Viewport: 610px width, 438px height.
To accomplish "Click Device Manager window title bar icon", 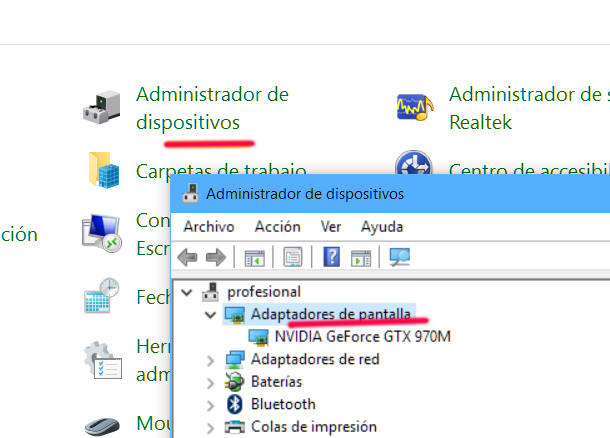I will [191, 193].
